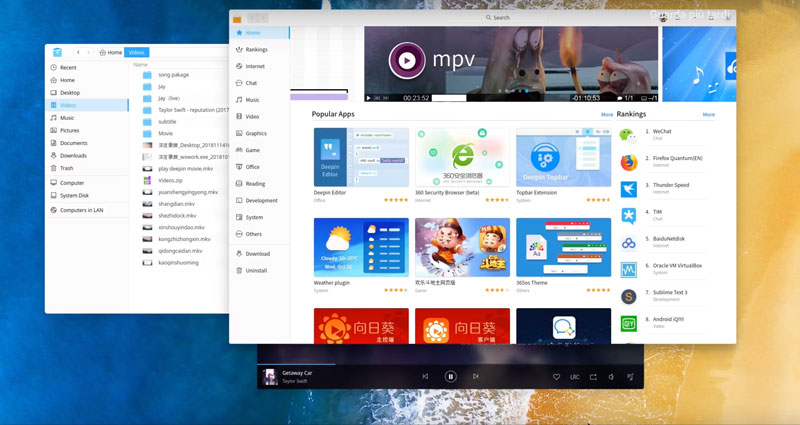The image size is (800, 425).
Task: Skip to the next track in music player
Action: (x=476, y=377)
